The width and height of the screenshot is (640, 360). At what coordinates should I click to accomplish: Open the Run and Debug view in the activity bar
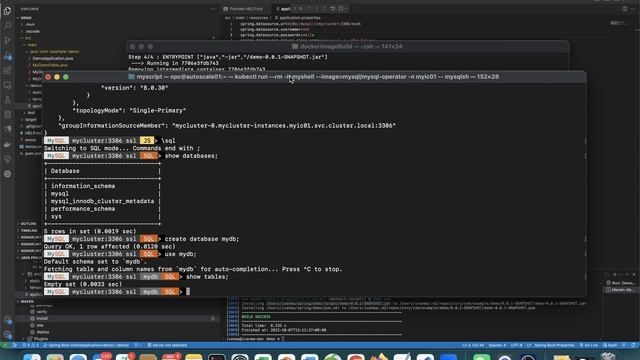(x=7, y=56)
